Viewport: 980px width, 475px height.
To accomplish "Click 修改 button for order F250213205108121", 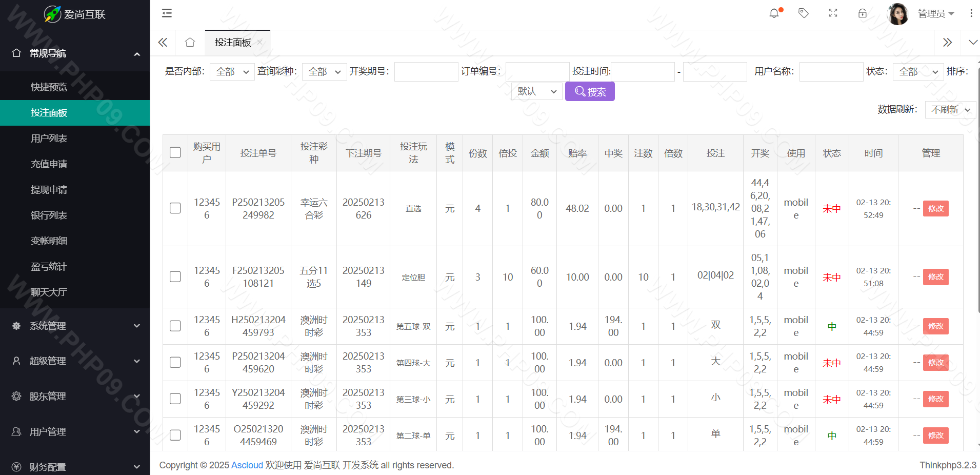I will (x=935, y=277).
